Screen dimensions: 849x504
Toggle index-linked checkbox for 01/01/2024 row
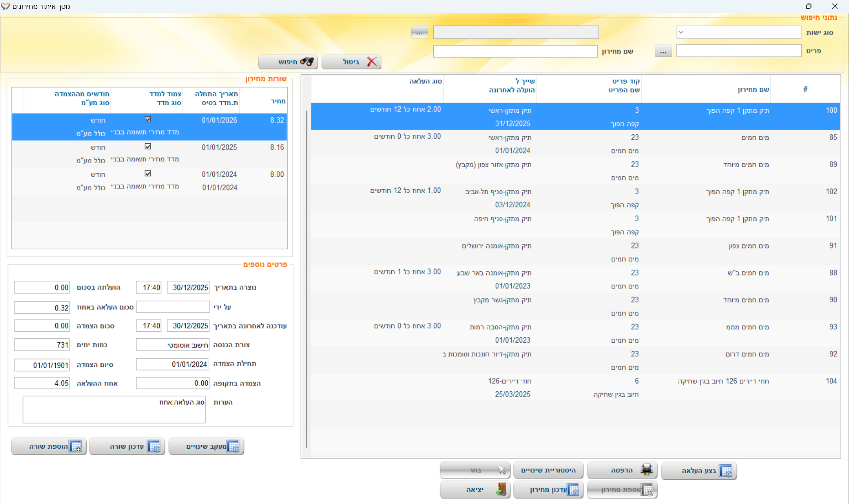click(148, 173)
